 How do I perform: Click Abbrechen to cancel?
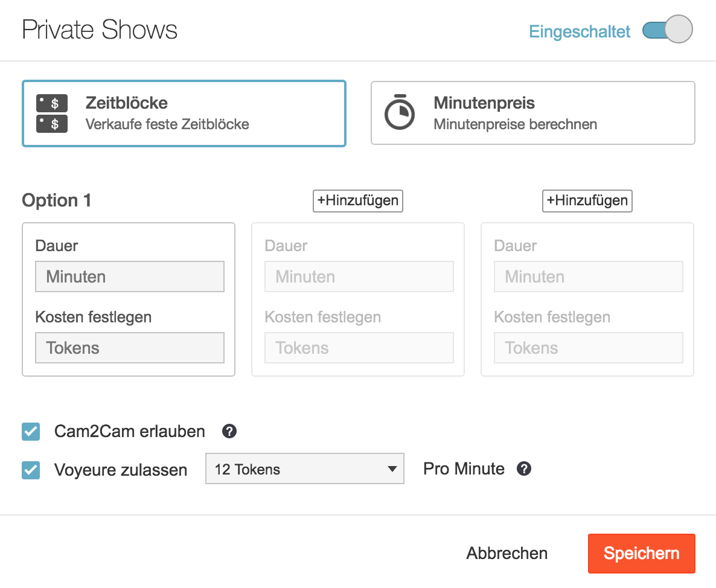coord(507,554)
